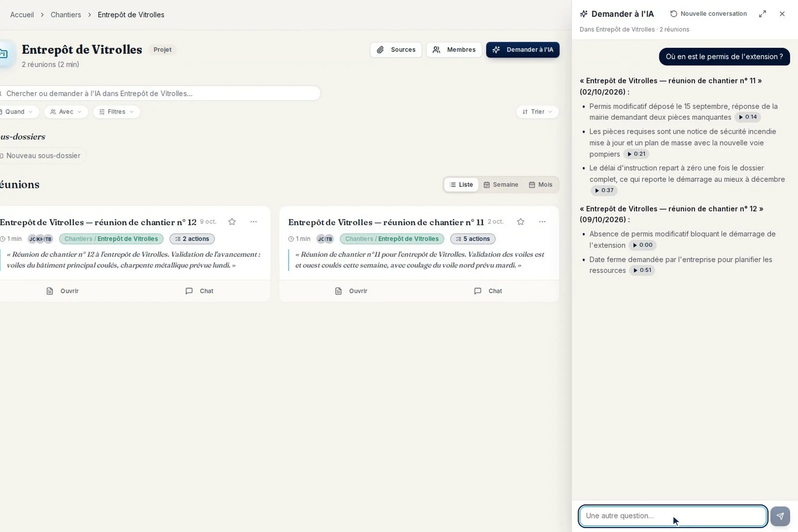Focus the Une autre question input
Image resolution: width=798 pixels, height=532 pixels.
pyautogui.click(x=673, y=516)
